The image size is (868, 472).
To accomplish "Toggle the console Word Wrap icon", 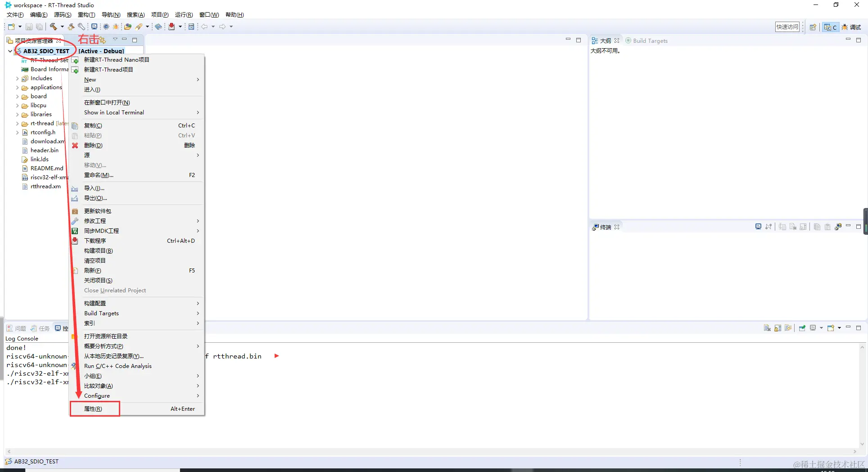I will [788, 328].
